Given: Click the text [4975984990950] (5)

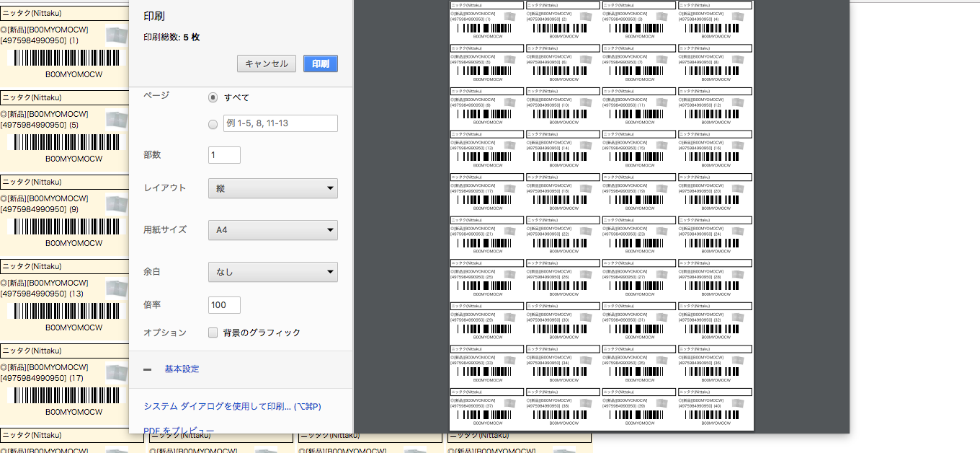Looking at the screenshot, I should (x=40, y=125).
